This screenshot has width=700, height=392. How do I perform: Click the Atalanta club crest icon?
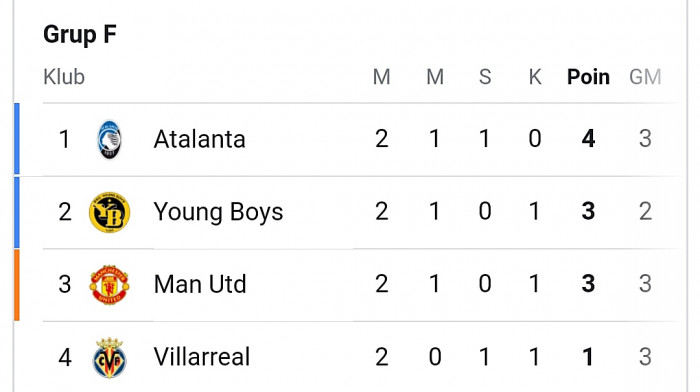109,139
